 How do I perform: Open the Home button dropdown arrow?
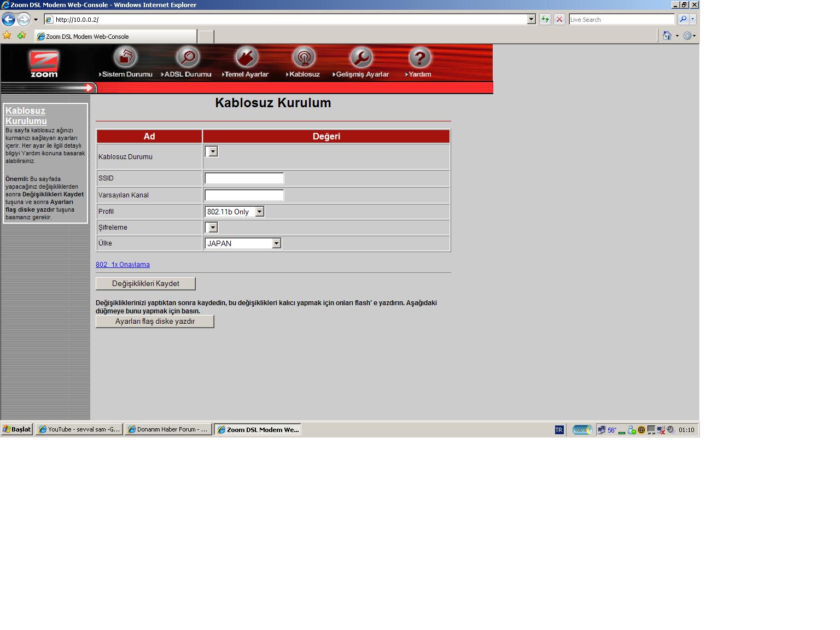coord(677,36)
